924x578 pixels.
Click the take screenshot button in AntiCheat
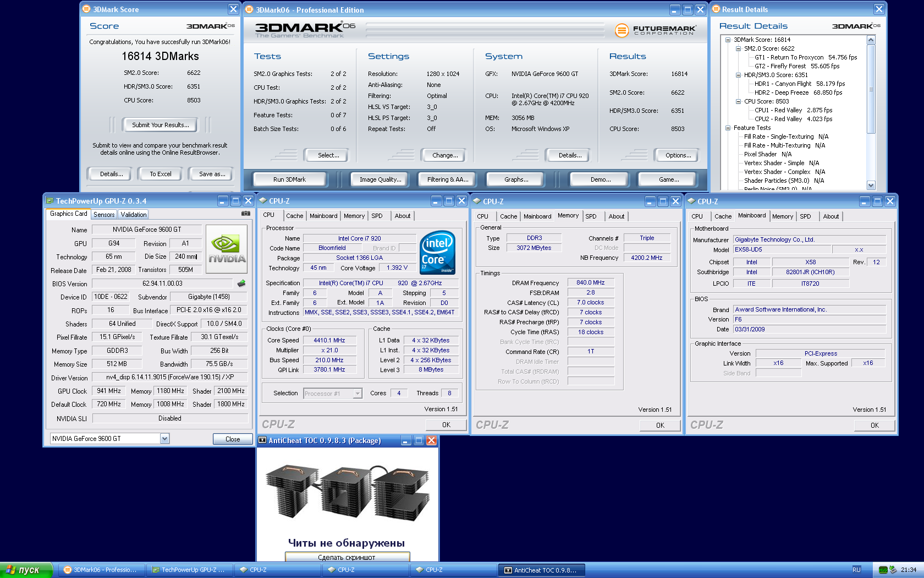[x=347, y=557]
